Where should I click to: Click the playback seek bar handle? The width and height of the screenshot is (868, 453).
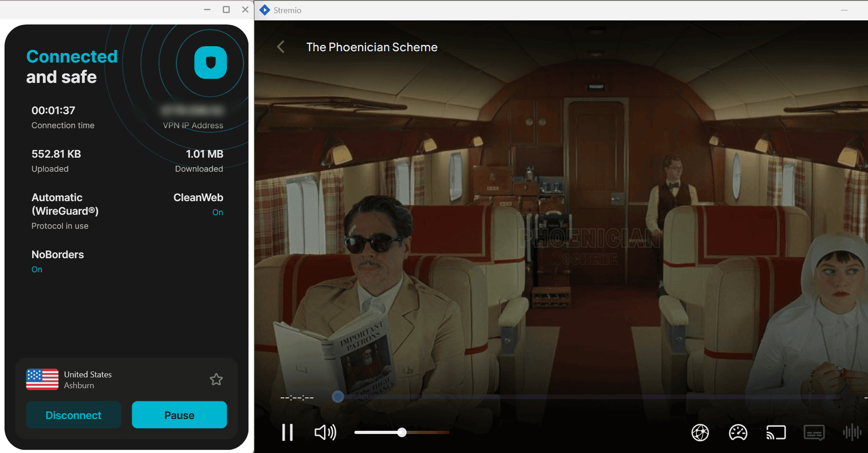click(x=338, y=397)
